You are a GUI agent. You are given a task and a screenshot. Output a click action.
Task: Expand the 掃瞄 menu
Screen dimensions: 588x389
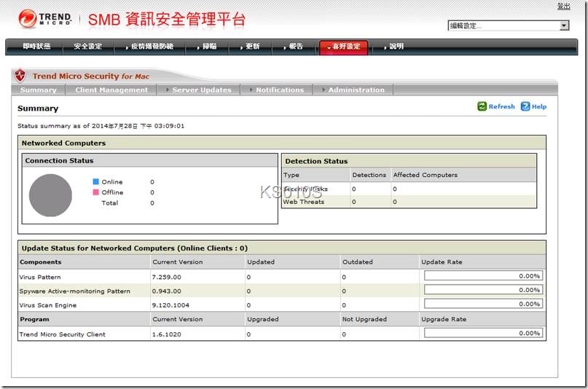[x=207, y=47]
